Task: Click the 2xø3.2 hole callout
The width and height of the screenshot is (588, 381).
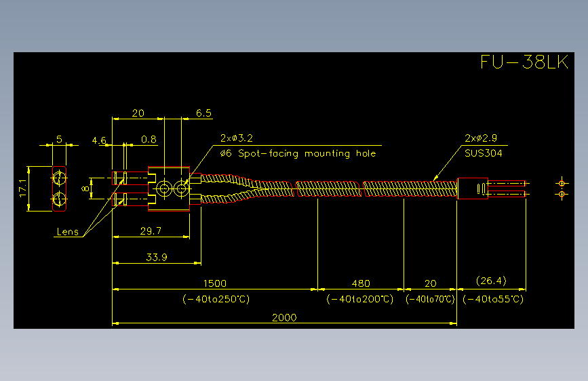Action: 237,138
